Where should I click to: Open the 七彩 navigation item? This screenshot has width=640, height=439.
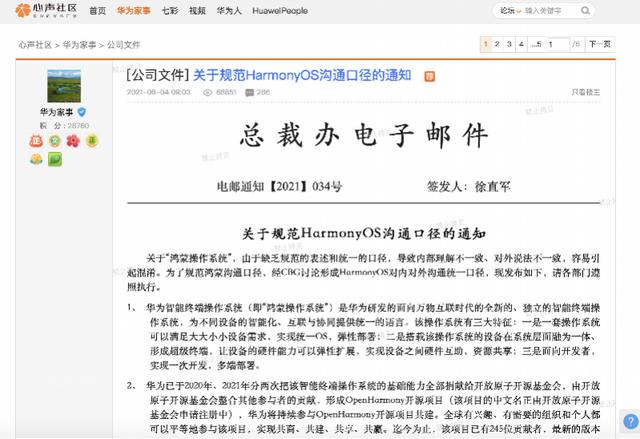click(170, 11)
